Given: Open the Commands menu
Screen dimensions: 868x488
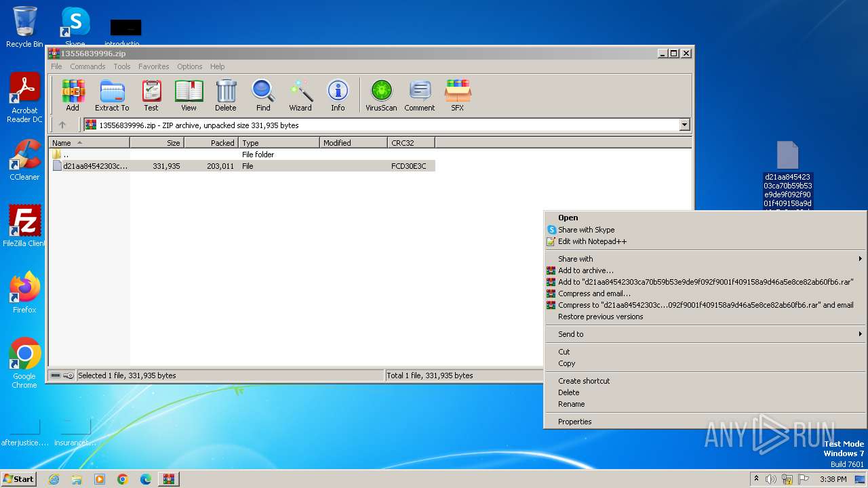Looking at the screenshot, I should (x=87, y=66).
